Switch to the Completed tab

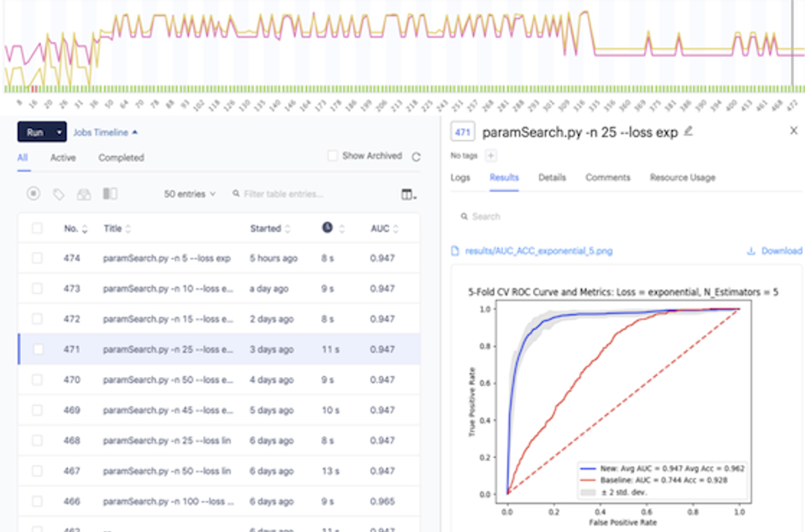(x=121, y=158)
